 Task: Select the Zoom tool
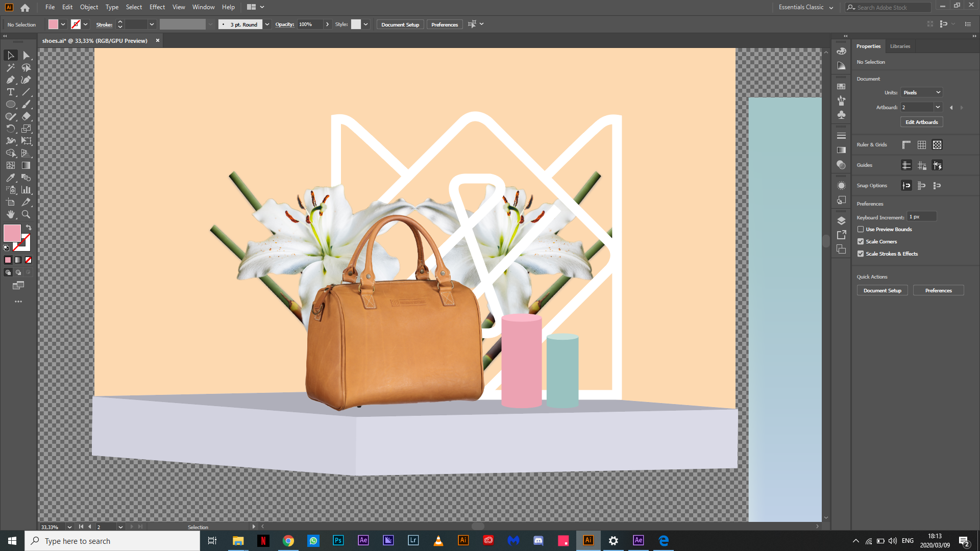pos(26,214)
